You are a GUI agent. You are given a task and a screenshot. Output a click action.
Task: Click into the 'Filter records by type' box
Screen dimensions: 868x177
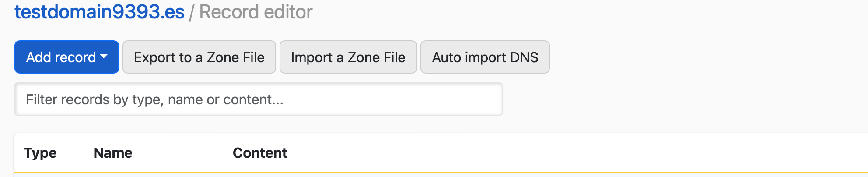point(258,99)
